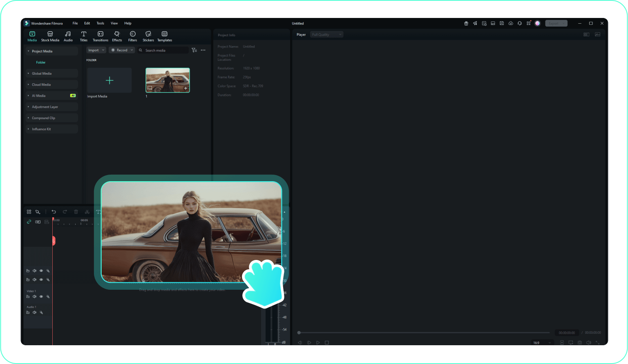
Task: Open the Help menu
Action: [x=128, y=23]
